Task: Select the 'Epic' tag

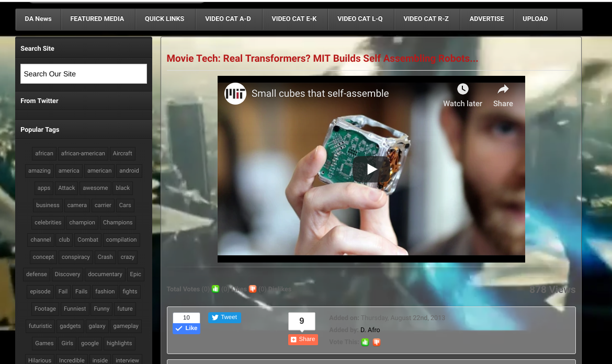Action: click(135, 274)
